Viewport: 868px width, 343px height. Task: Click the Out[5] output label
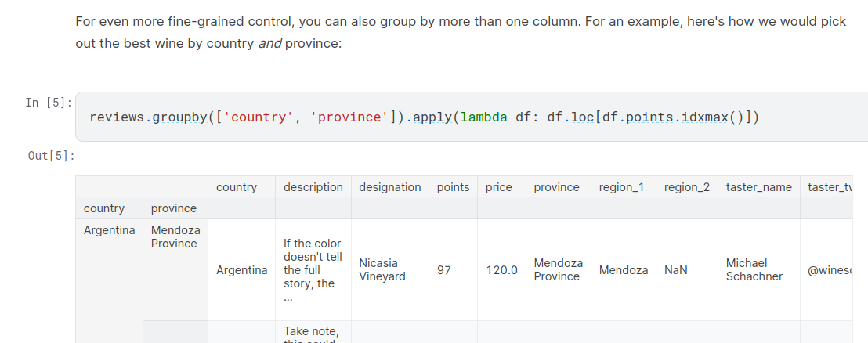click(x=51, y=155)
